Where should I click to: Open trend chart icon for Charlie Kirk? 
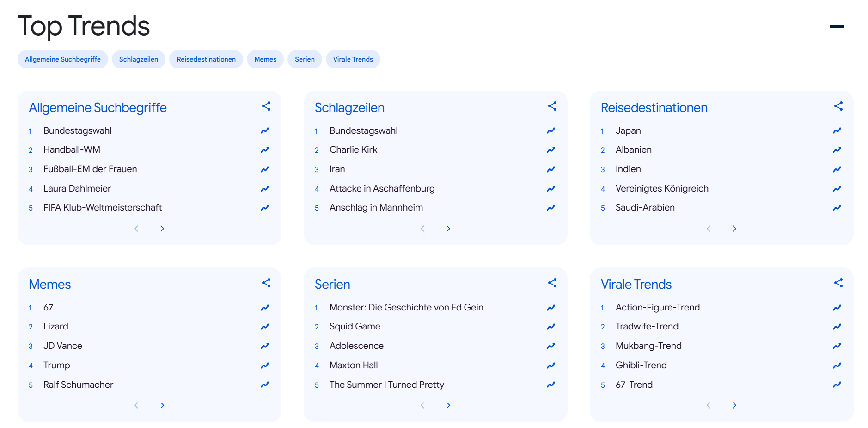tap(551, 150)
